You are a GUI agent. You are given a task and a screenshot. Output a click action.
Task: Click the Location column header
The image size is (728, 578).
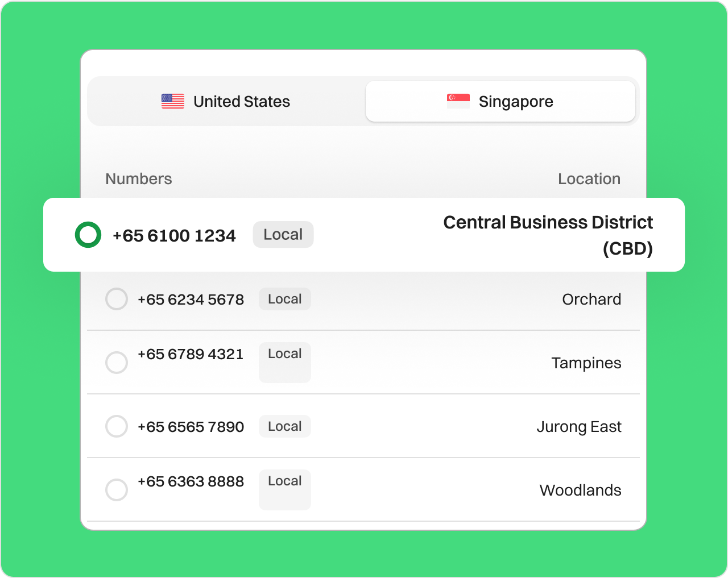tap(589, 179)
